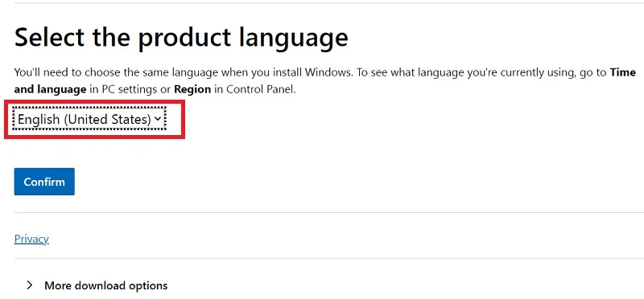The height and width of the screenshot is (299, 644).
Task: Click the '(United States)' text in the dropdown
Action: click(x=108, y=119)
